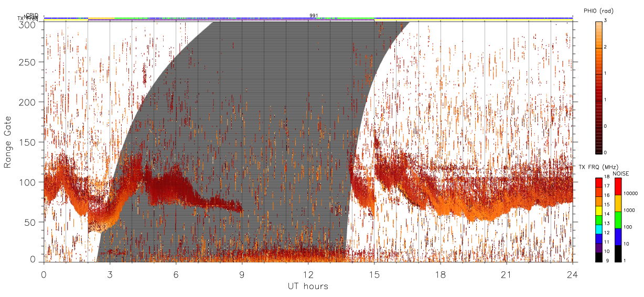Click the TX FRQ (MHz) legend title

598,167
